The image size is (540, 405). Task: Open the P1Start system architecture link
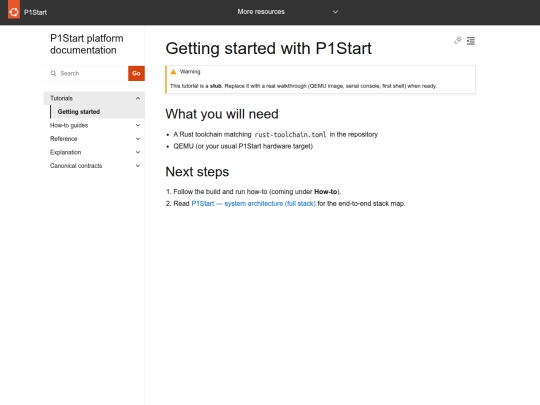click(253, 204)
